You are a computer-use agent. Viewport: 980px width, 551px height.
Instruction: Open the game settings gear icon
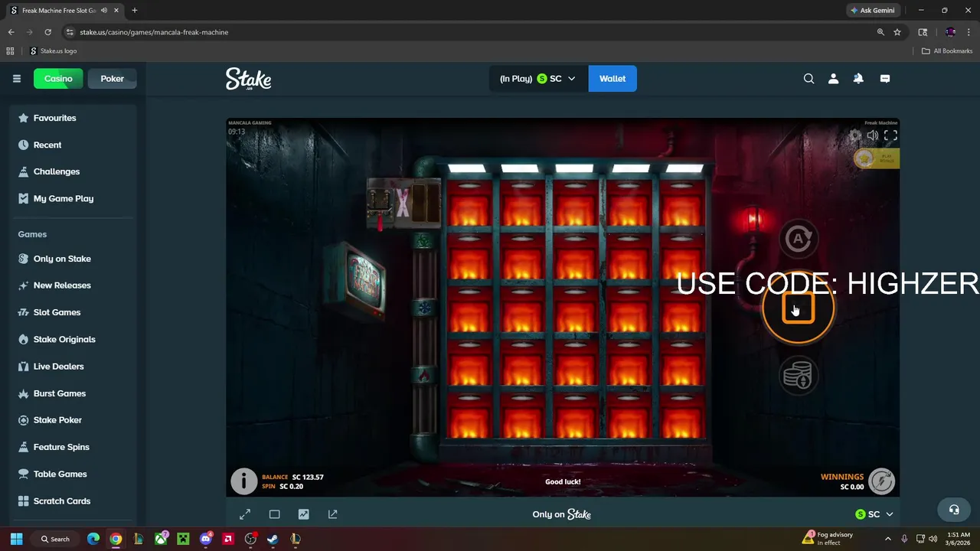[x=855, y=135]
